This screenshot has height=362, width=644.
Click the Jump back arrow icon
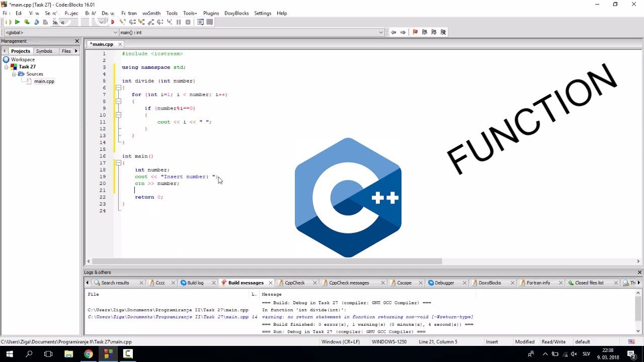pos(393,32)
